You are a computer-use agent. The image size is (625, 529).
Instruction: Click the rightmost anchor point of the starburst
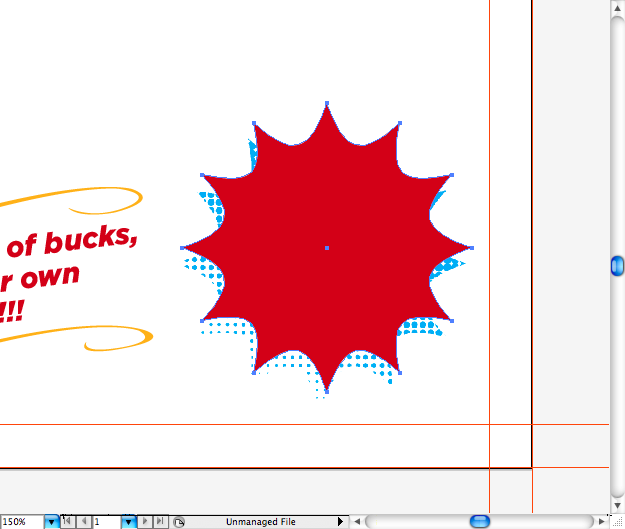(472, 248)
